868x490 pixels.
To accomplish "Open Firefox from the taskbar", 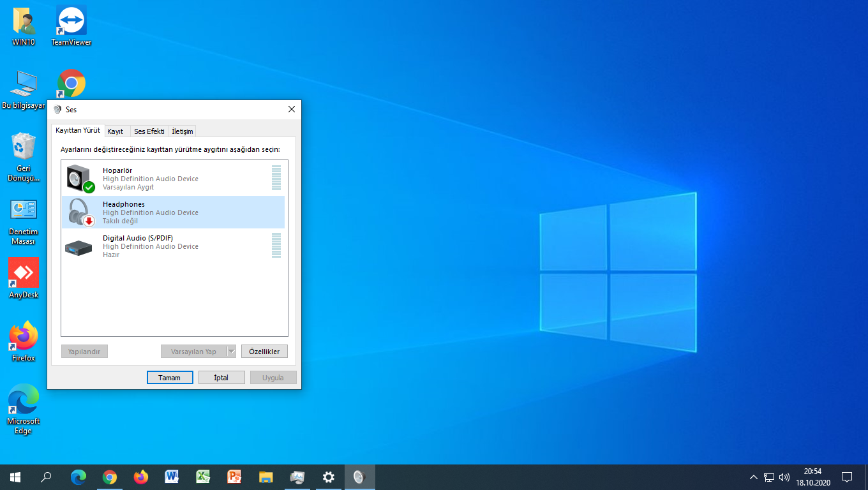I will (x=141, y=477).
